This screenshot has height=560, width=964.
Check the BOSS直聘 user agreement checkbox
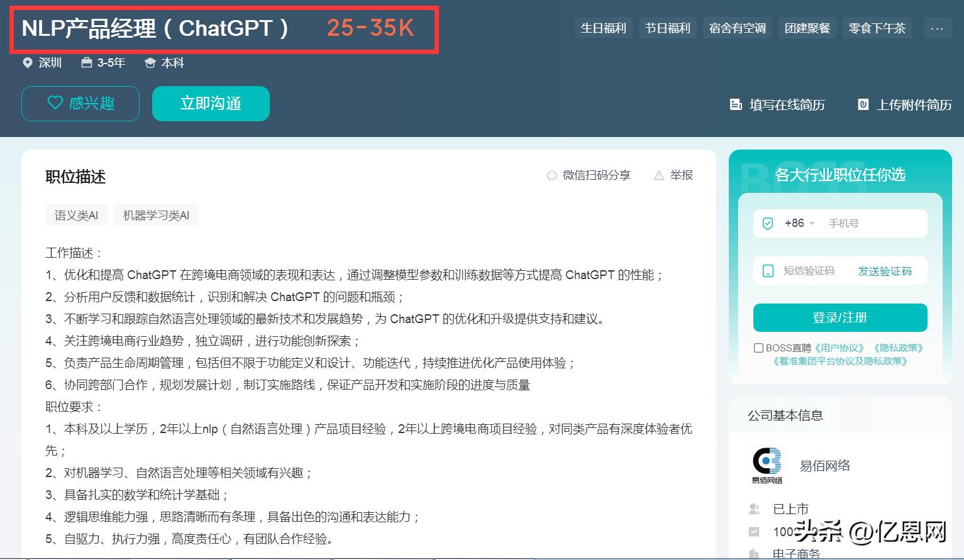click(758, 347)
